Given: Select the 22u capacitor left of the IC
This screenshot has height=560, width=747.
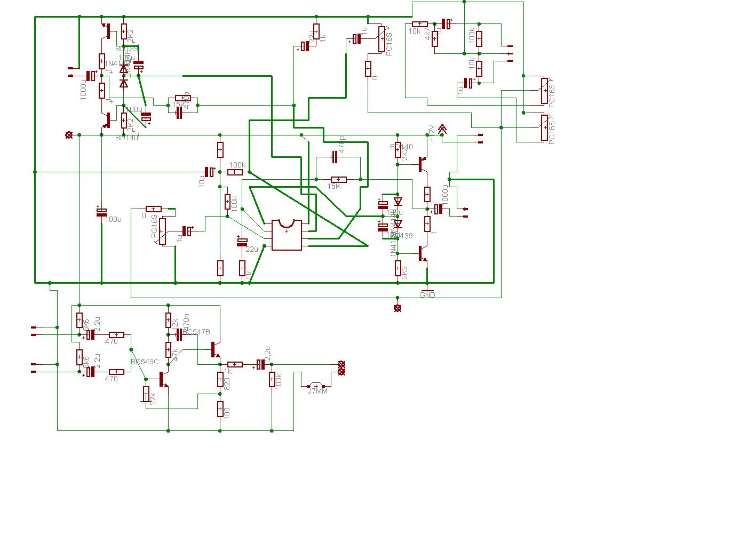Looking at the screenshot, I should tap(242, 243).
